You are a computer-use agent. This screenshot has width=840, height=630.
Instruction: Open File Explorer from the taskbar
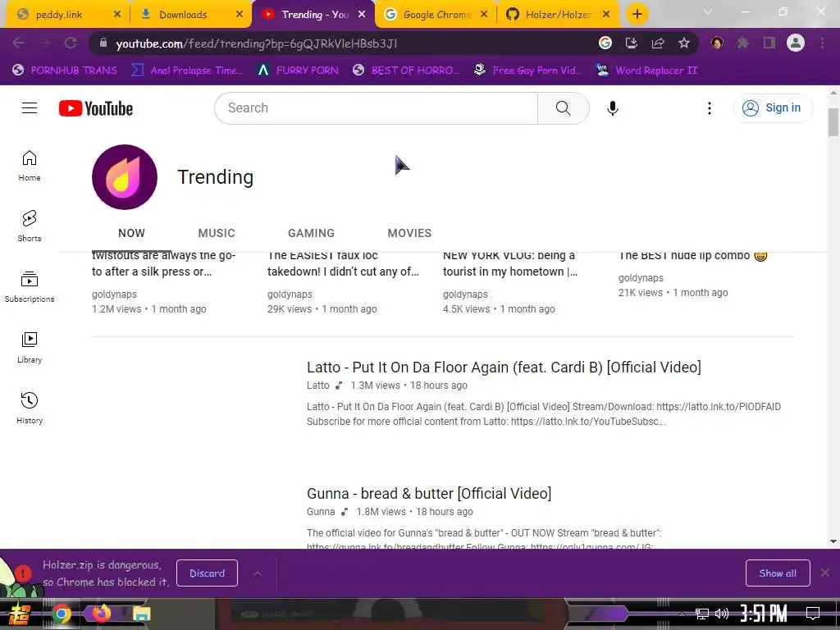(x=141, y=614)
